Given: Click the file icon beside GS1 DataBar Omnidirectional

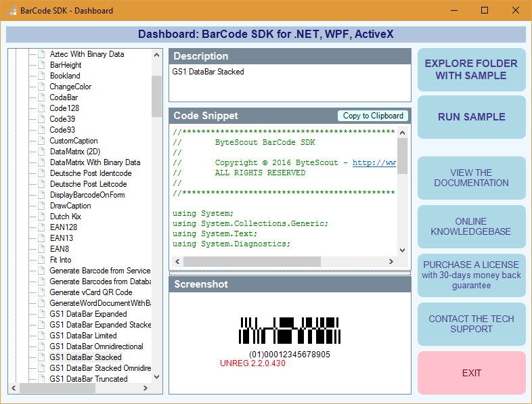Looking at the screenshot, I should click(41, 346).
